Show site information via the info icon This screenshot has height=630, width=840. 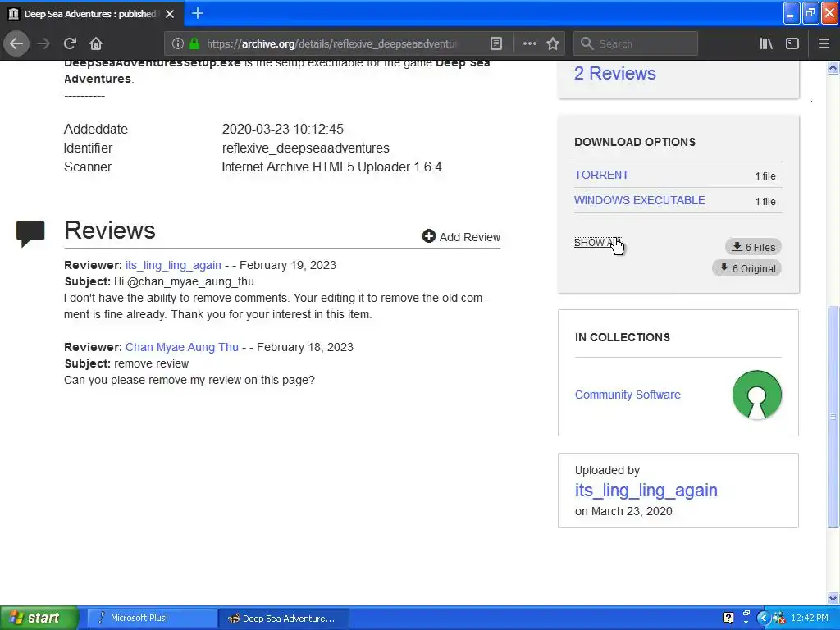[178, 43]
